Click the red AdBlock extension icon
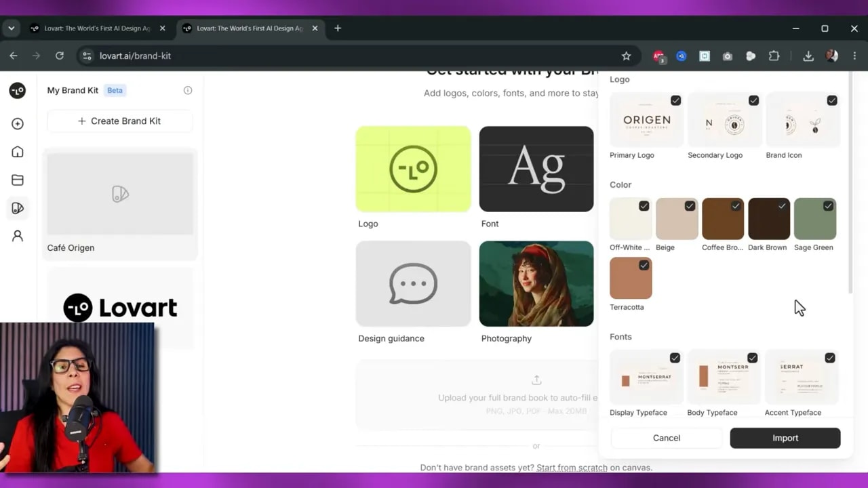Image resolution: width=868 pixels, height=488 pixels. pyautogui.click(x=658, y=57)
